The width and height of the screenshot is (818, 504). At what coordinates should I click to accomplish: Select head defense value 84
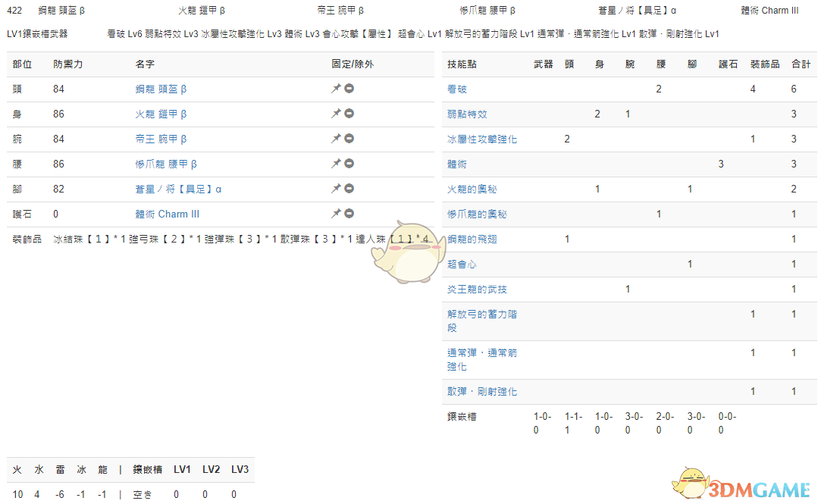58,89
